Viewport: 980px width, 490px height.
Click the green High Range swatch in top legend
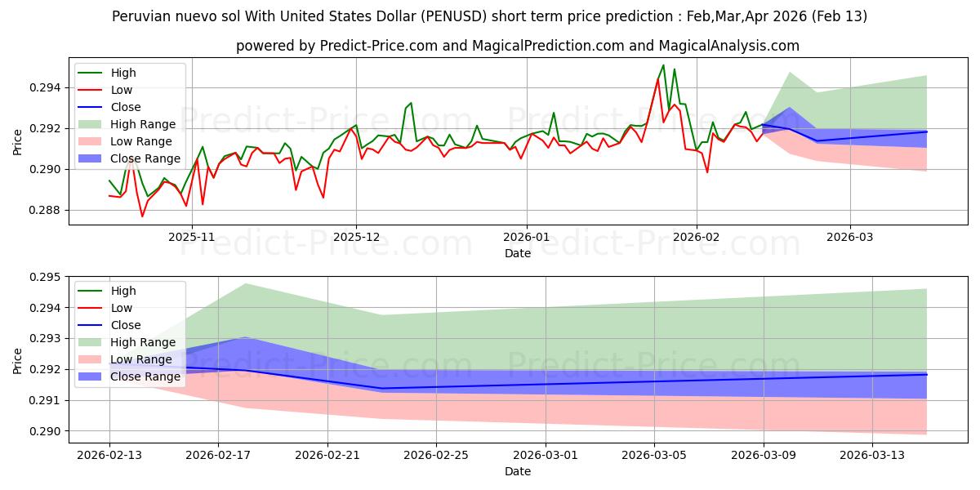[92, 125]
